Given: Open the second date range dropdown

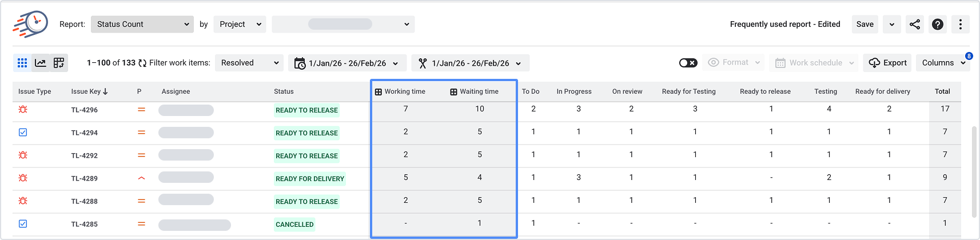Looking at the screenshot, I should click(471, 63).
